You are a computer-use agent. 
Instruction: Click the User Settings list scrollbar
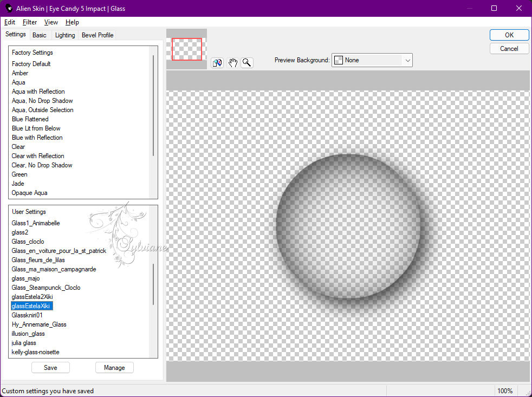(153, 284)
